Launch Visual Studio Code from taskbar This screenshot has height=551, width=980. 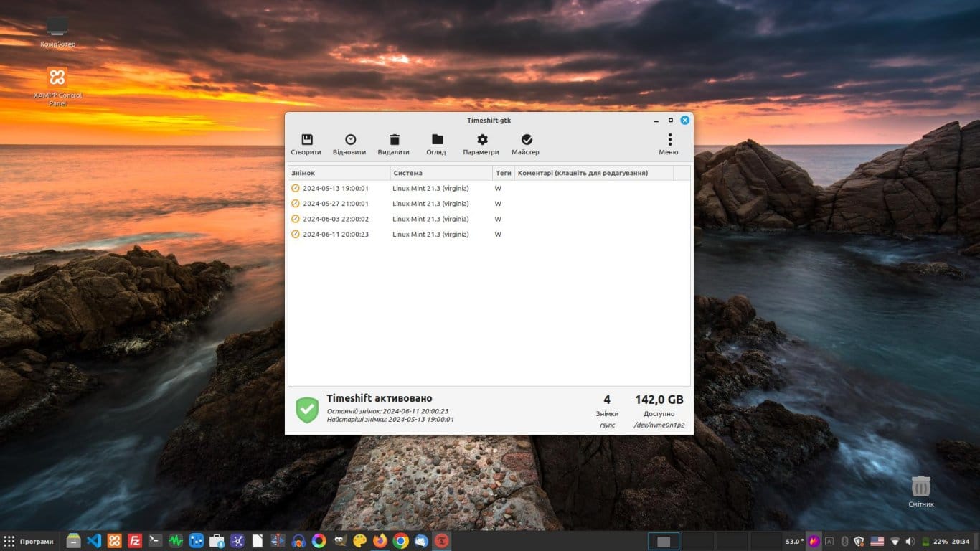pyautogui.click(x=94, y=541)
